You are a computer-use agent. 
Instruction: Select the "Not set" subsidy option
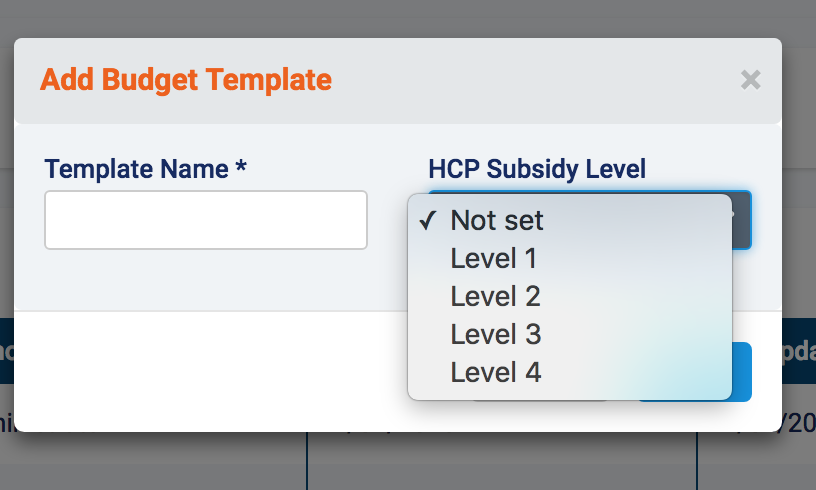pyautogui.click(x=497, y=220)
